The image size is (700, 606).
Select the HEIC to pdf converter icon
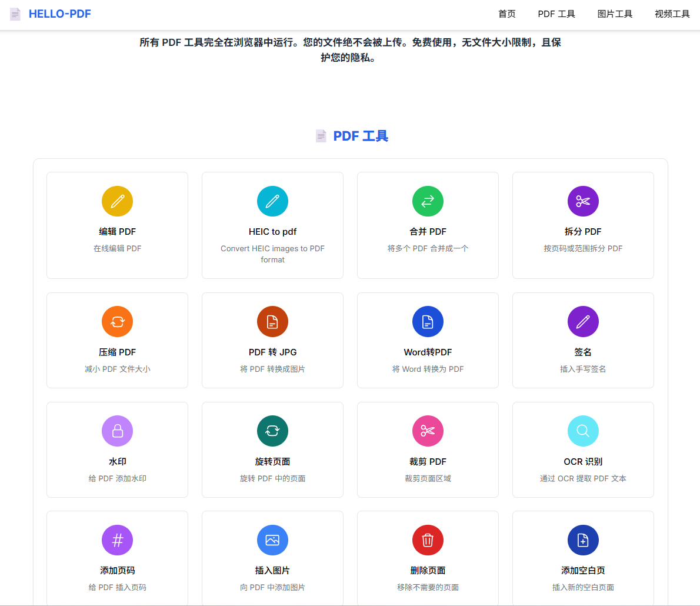(272, 201)
